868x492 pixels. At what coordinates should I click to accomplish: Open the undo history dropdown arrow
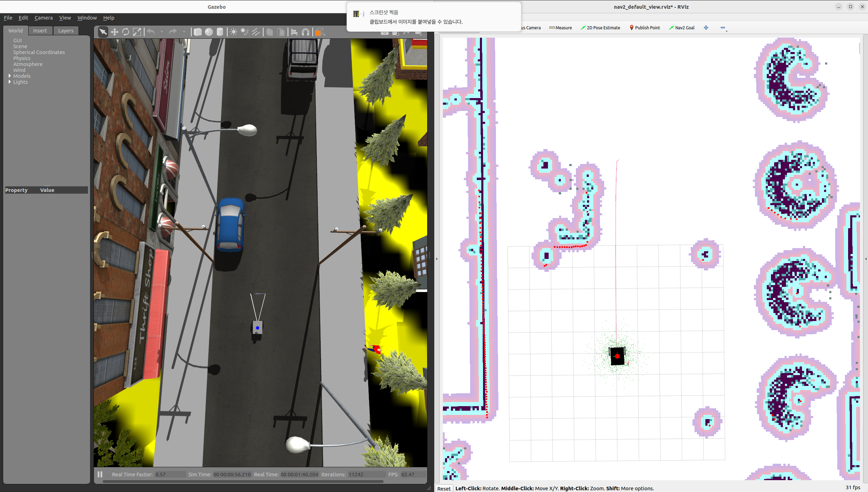point(162,32)
